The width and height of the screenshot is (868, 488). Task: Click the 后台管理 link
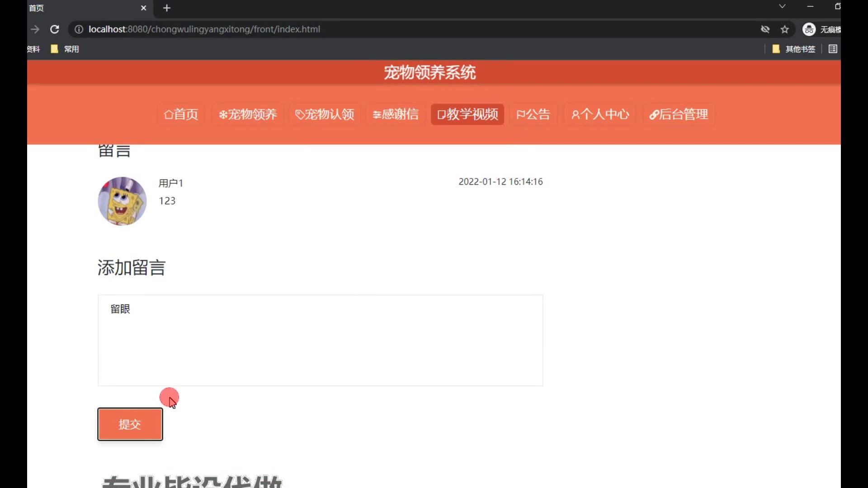(x=679, y=114)
